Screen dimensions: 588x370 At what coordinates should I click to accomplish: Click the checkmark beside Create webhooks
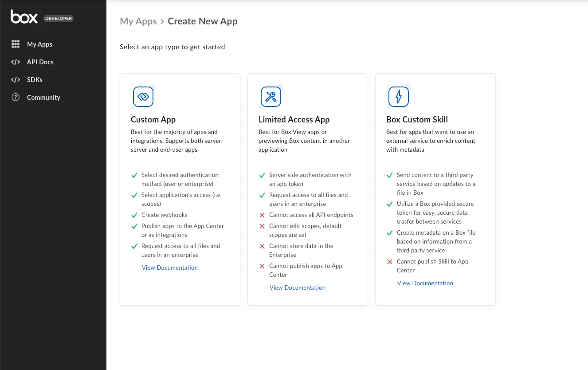pos(134,215)
